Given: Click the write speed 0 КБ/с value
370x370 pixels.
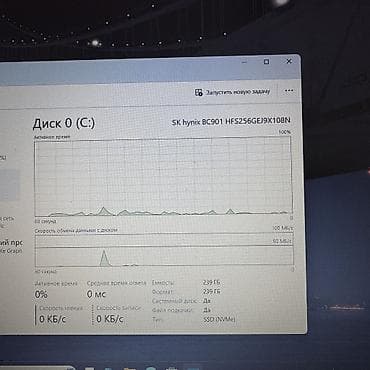Looking at the screenshot, I should pyautogui.click(x=110, y=319).
